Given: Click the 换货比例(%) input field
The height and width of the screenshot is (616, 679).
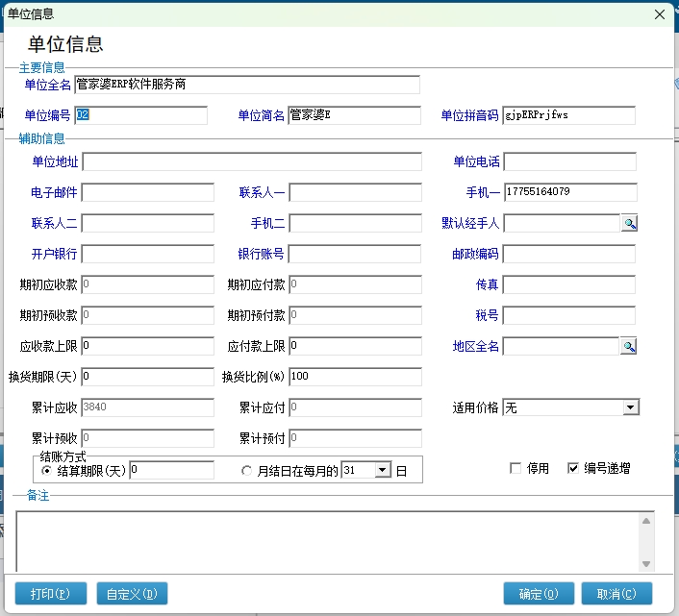Looking at the screenshot, I should coord(356,377).
